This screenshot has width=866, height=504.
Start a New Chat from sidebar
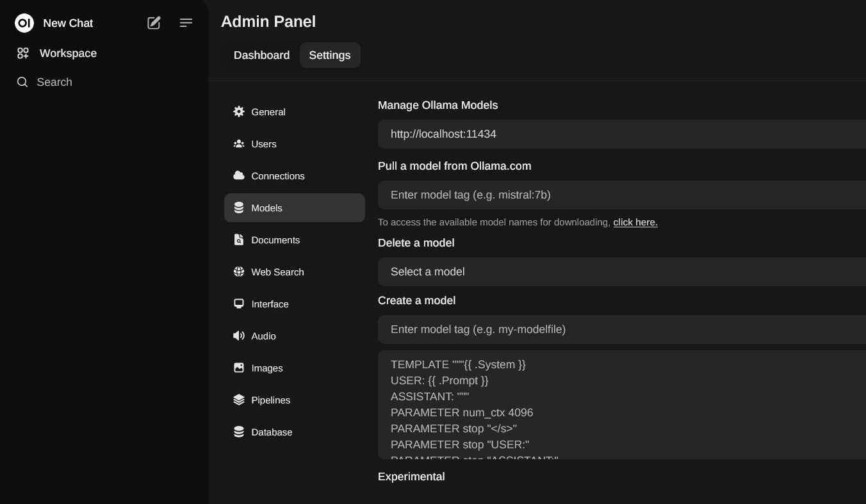[x=68, y=23]
